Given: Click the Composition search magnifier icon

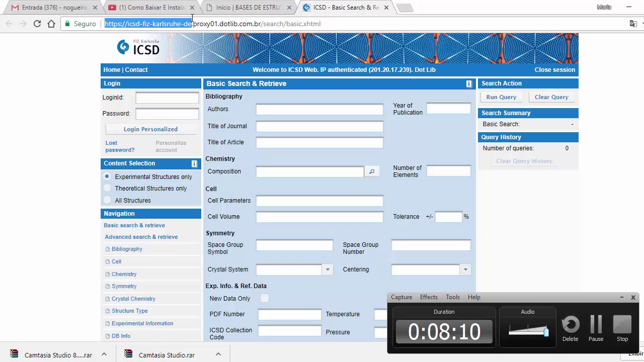Looking at the screenshot, I should coord(372,172).
